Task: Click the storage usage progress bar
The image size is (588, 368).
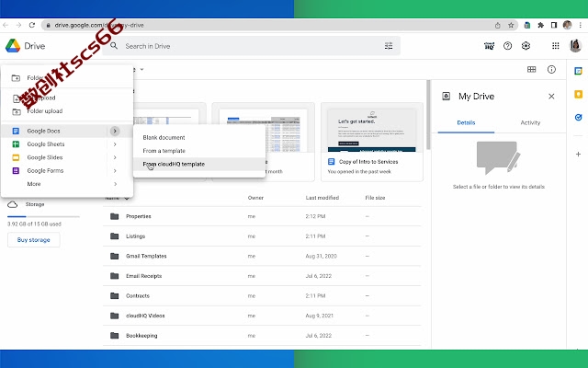Action: (43, 217)
